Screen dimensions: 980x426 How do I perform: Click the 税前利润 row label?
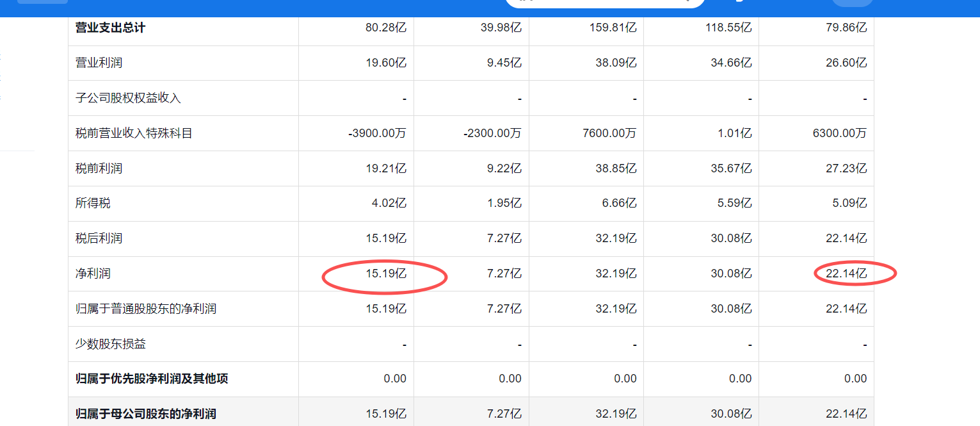(99, 169)
